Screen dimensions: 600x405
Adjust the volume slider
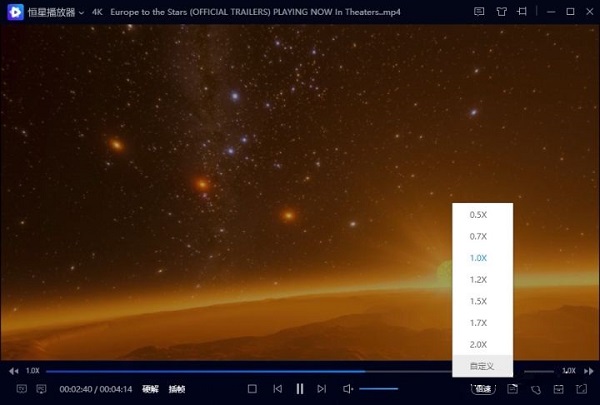click(x=378, y=388)
